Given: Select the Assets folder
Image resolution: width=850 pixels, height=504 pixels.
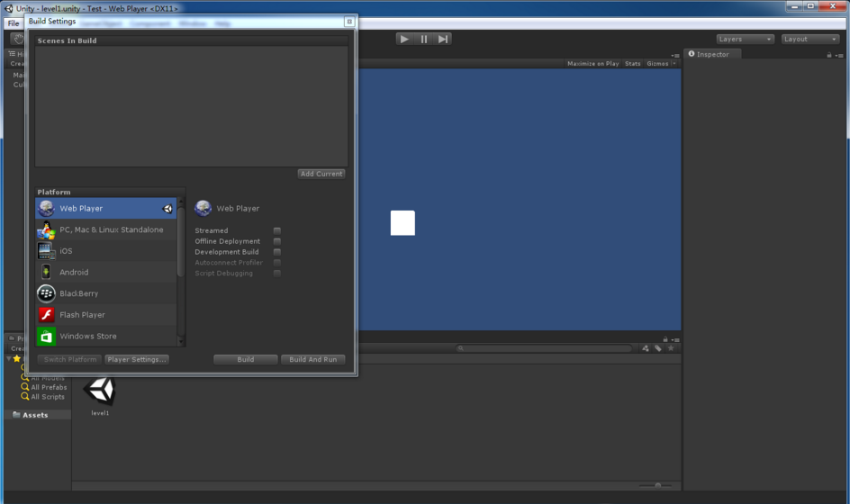Looking at the screenshot, I should tap(35, 415).
